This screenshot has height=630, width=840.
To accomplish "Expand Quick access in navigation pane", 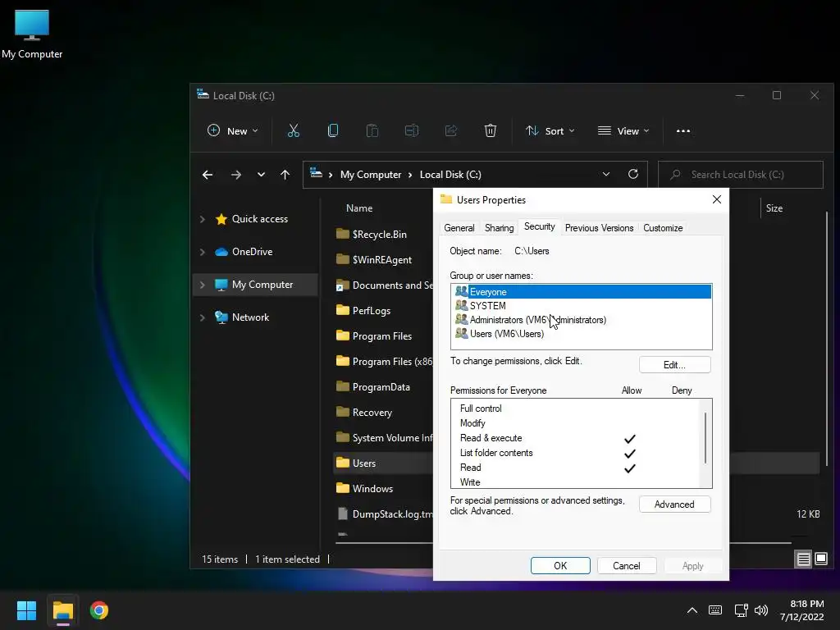I will coord(203,219).
